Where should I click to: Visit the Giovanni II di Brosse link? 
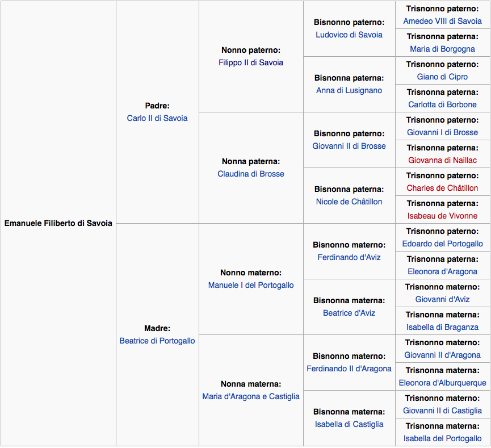[349, 146]
